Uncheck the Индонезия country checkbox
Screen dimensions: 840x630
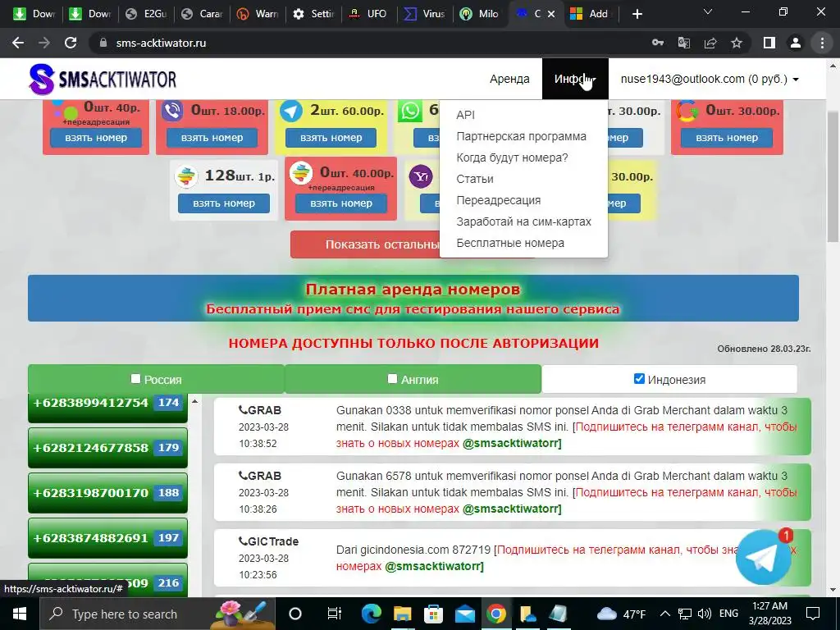click(x=639, y=379)
